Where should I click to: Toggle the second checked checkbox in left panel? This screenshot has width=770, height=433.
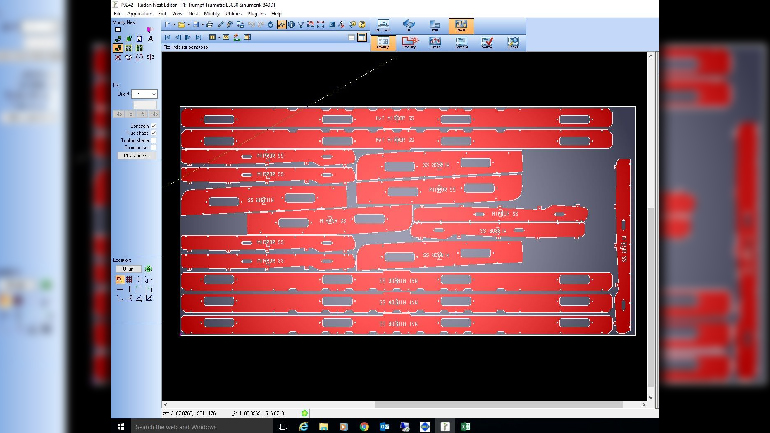(x=153, y=133)
